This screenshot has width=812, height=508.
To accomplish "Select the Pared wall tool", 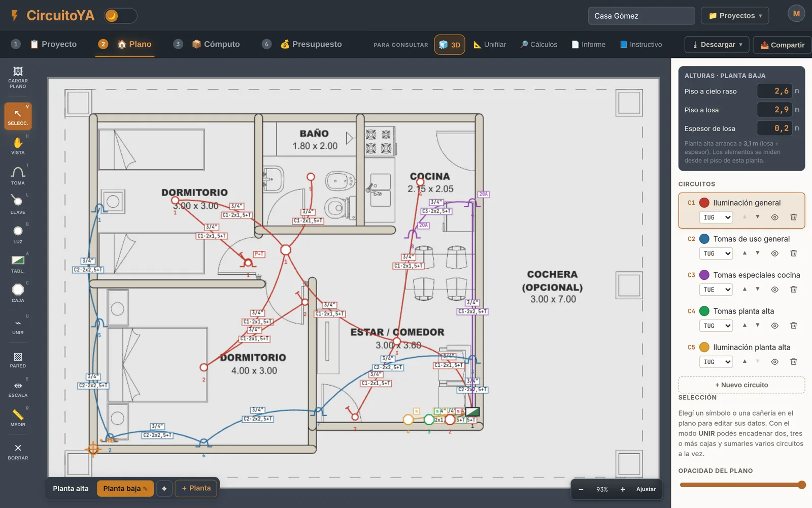I will click(18, 360).
